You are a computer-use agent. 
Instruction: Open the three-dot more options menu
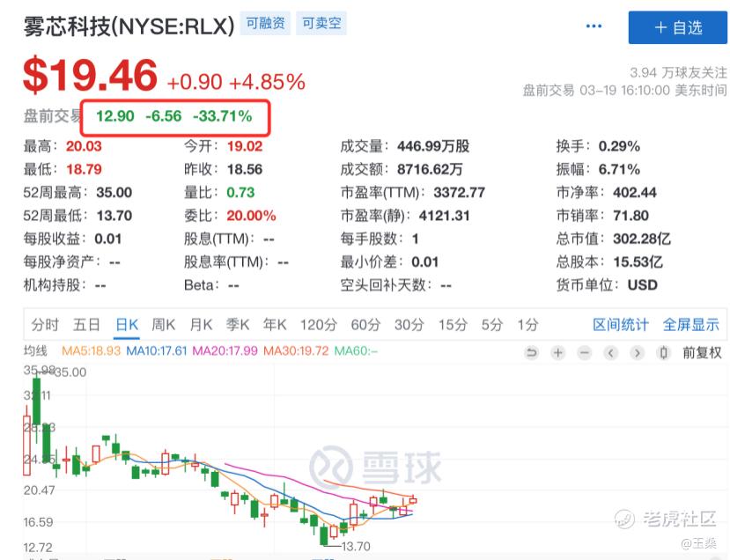[x=594, y=26]
